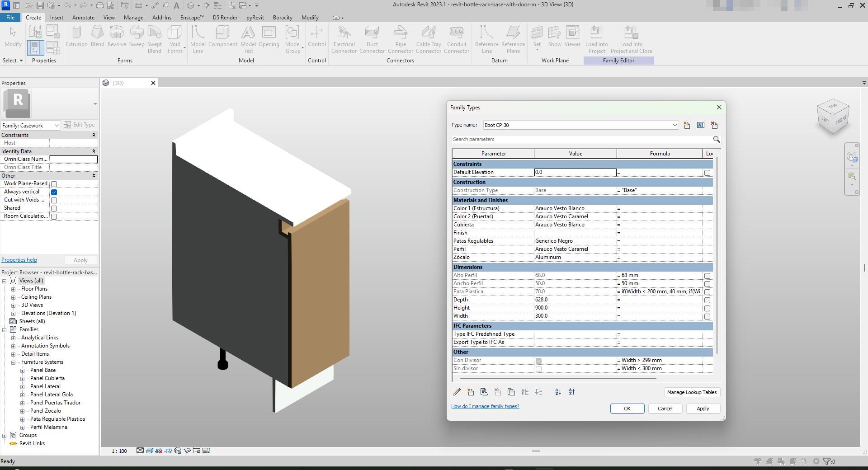Open the File menu
868x470 pixels.
click(10, 18)
